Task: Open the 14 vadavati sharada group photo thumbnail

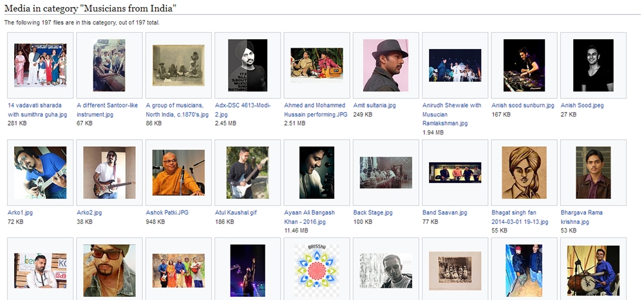Action: click(x=40, y=65)
